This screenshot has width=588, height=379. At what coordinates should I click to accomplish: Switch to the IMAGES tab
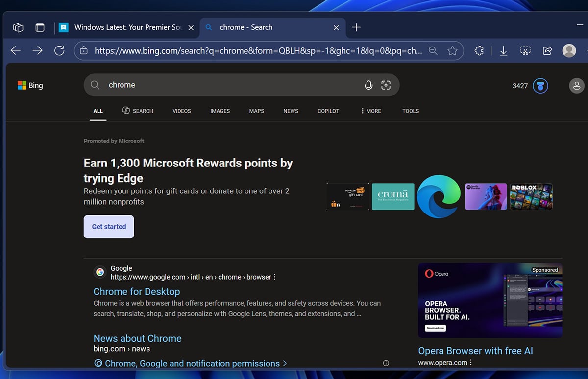coord(220,111)
